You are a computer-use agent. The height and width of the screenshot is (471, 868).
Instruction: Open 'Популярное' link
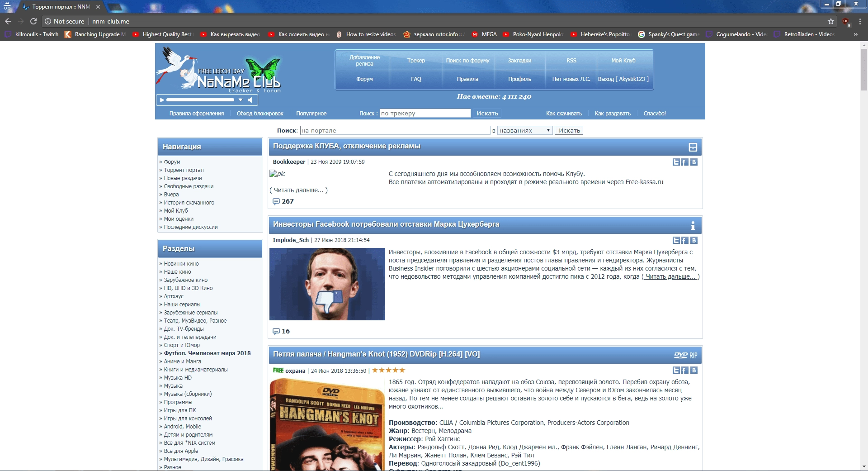click(x=311, y=114)
